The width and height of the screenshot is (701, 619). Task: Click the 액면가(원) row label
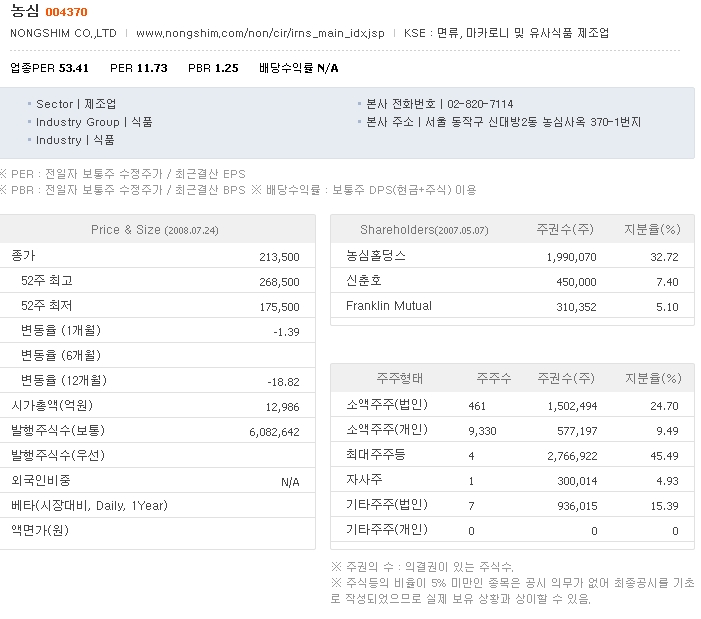point(40,531)
